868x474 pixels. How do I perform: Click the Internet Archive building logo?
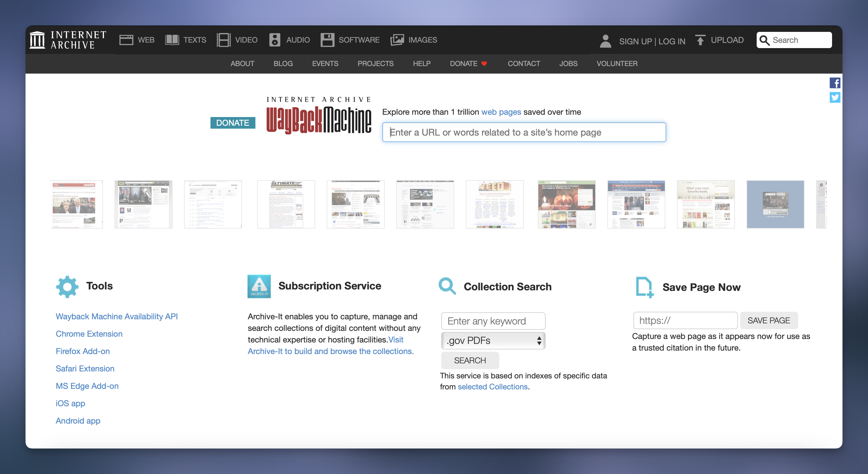[x=37, y=40]
